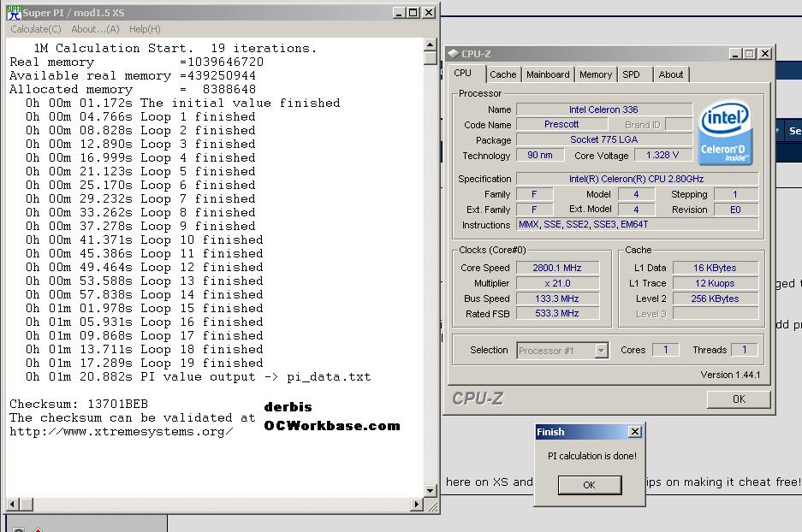Click Super PI vertical scrollbar up arrow
This screenshot has height=532, width=802.
pos(431,44)
